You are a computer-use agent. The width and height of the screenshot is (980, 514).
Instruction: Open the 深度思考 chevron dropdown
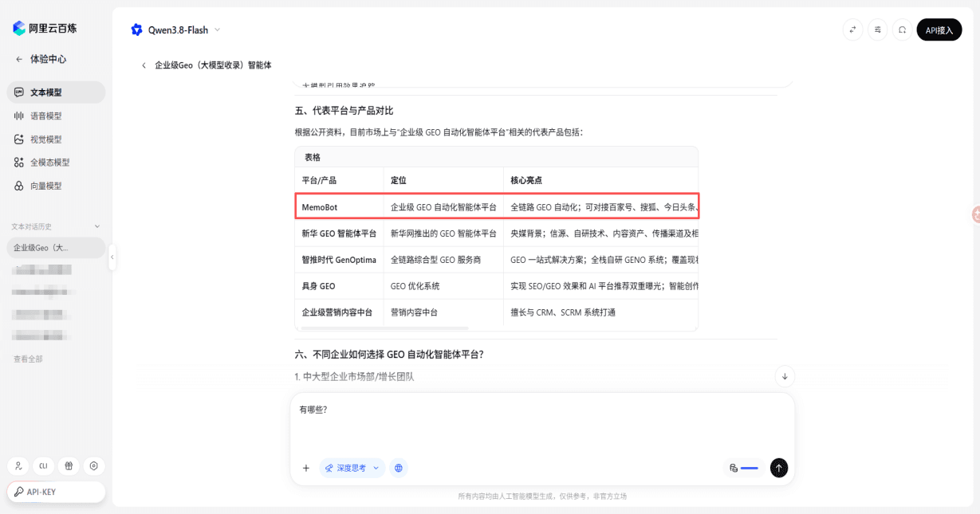[376, 468]
